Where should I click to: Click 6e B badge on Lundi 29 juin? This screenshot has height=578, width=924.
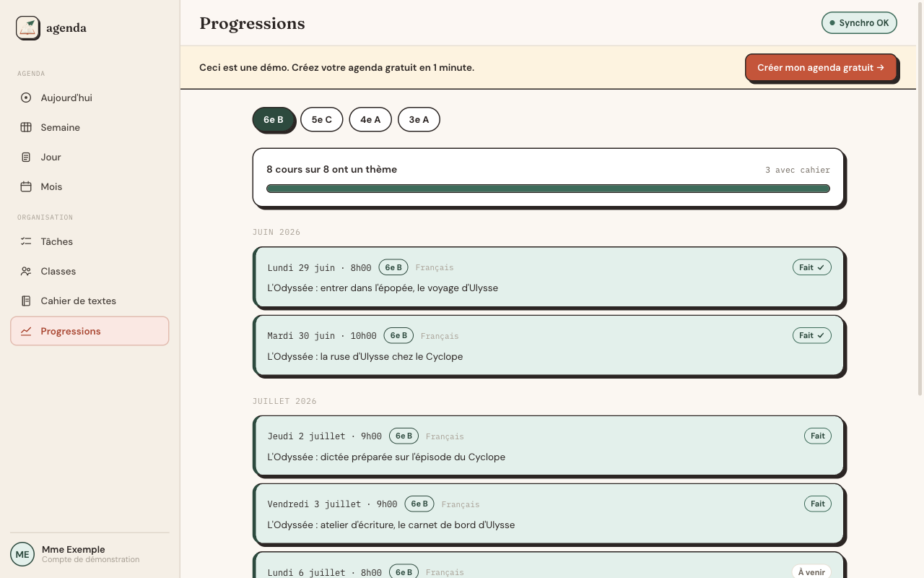pyautogui.click(x=393, y=267)
